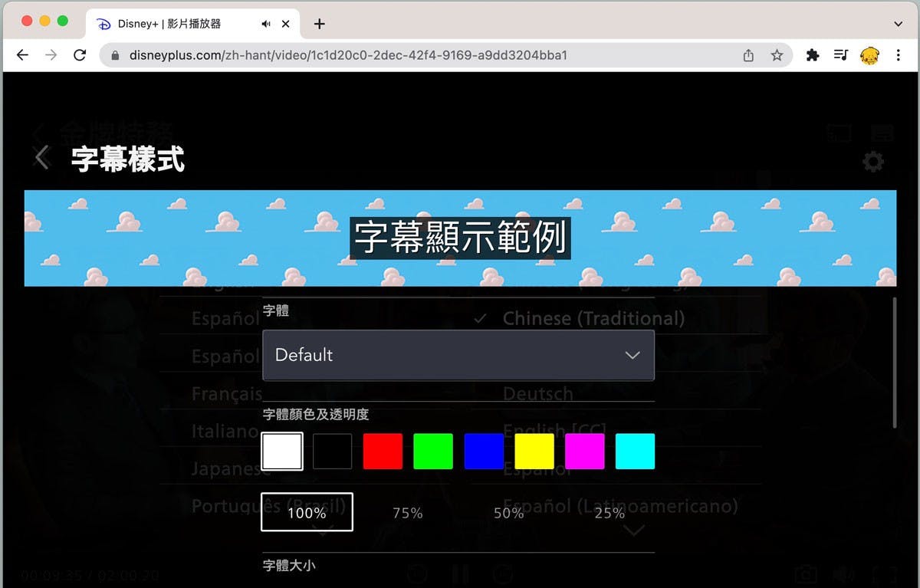Set font opacity to 100%

(307, 512)
